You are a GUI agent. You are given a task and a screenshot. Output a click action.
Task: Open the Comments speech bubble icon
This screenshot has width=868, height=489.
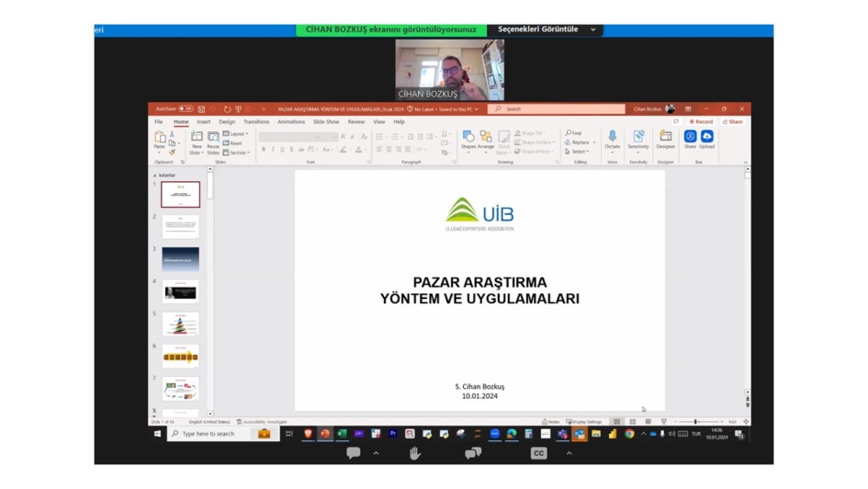pyautogui.click(x=676, y=122)
